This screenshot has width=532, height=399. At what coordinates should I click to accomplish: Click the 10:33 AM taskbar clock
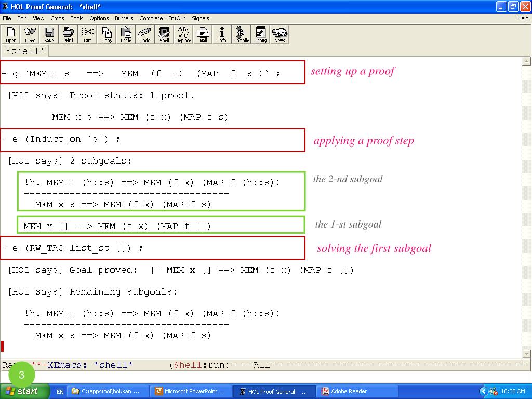tap(513, 391)
